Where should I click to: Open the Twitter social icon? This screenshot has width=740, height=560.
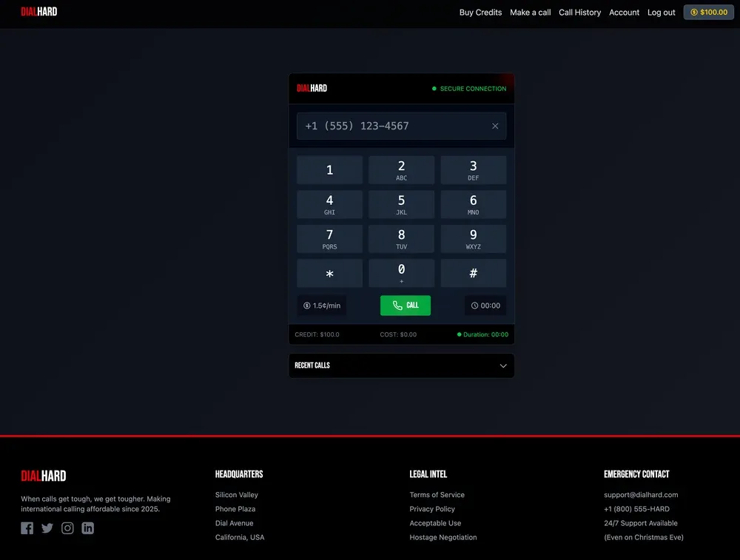pyautogui.click(x=47, y=528)
